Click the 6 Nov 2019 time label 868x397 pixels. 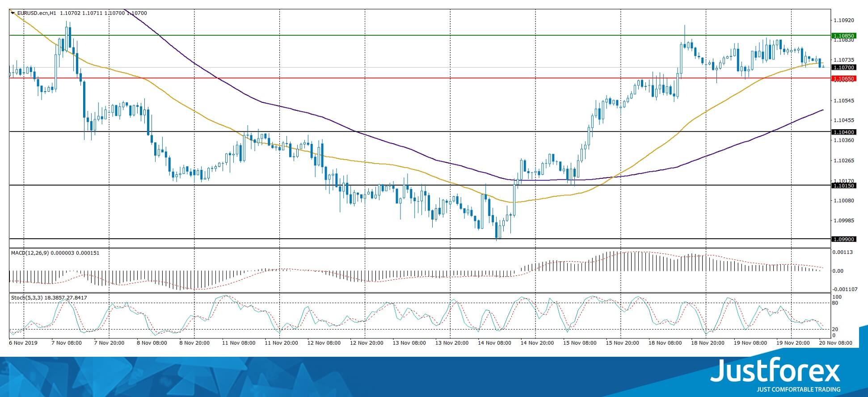(x=24, y=343)
